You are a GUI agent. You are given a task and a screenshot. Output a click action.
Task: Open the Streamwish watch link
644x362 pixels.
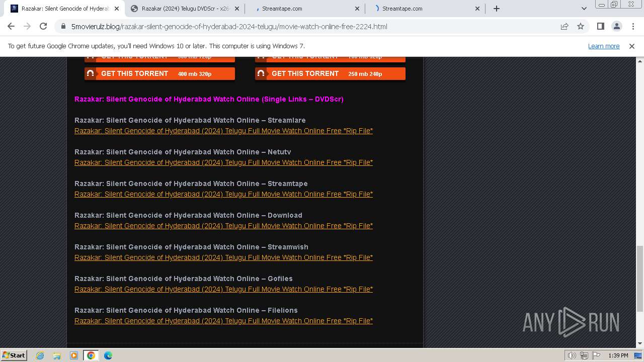click(223, 257)
